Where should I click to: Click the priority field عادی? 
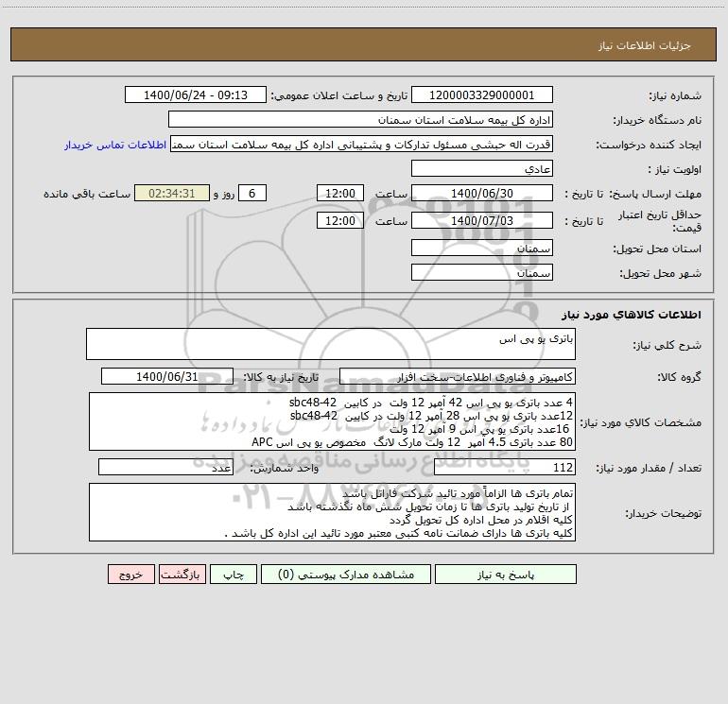tap(482, 169)
